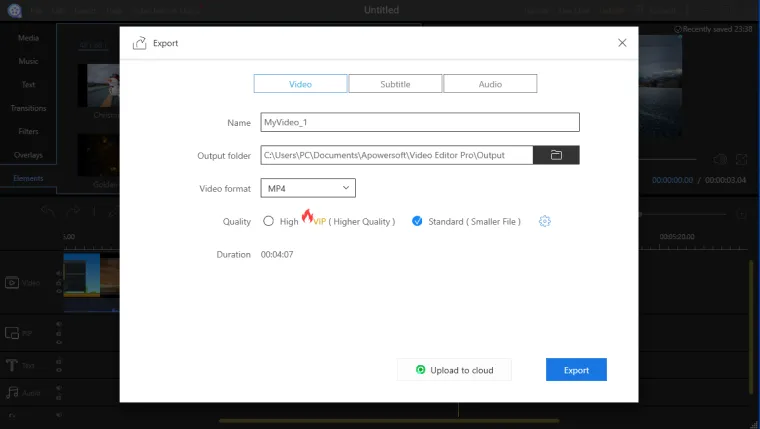Click the Video track icon in timeline
This screenshot has height=429, width=760.
point(14,283)
